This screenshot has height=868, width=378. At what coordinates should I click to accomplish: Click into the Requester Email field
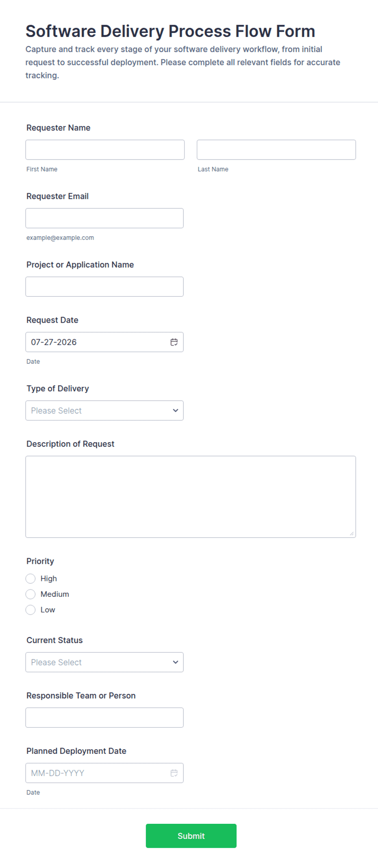pos(104,218)
